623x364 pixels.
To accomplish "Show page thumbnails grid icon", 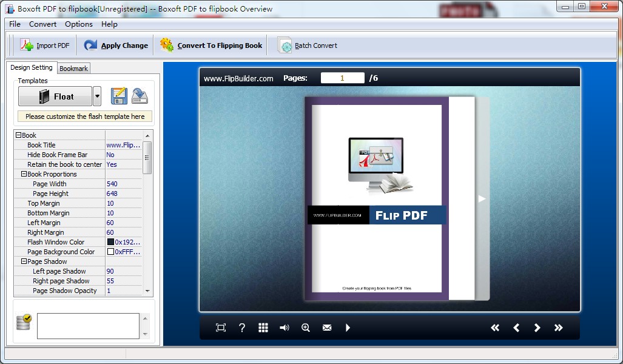I will pos(263,328).
